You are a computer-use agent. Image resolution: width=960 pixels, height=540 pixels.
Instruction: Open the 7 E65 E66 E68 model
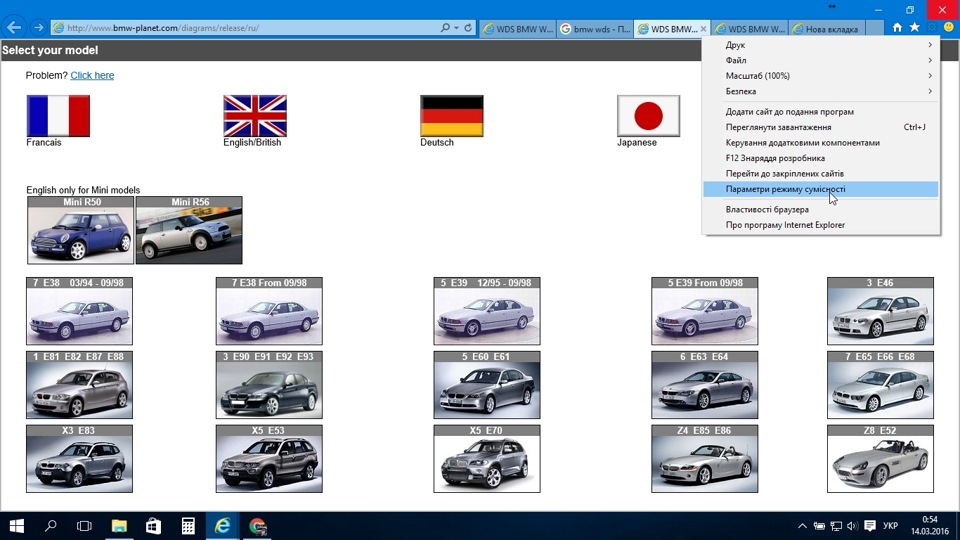click(x=880, y=385)
